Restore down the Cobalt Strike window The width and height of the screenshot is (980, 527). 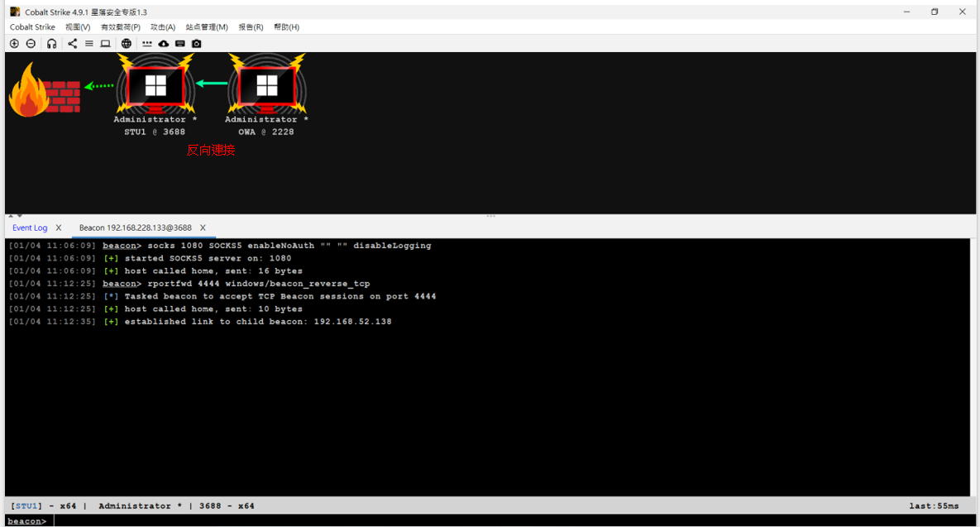point(935,12)
